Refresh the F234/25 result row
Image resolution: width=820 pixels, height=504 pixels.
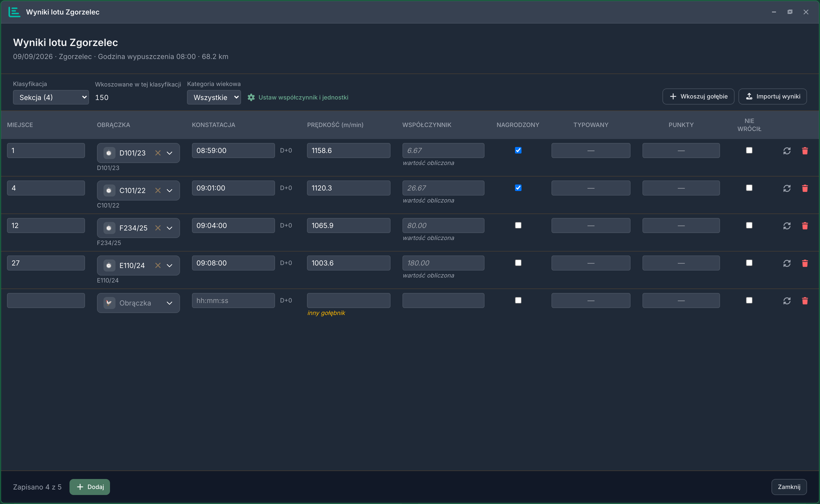tap(787, 226)
